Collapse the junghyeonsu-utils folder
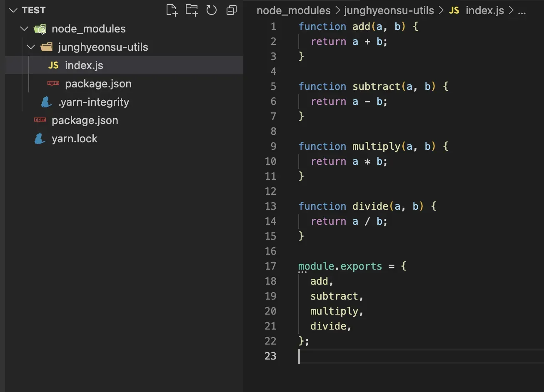544x392 pixels. [30, 47]
